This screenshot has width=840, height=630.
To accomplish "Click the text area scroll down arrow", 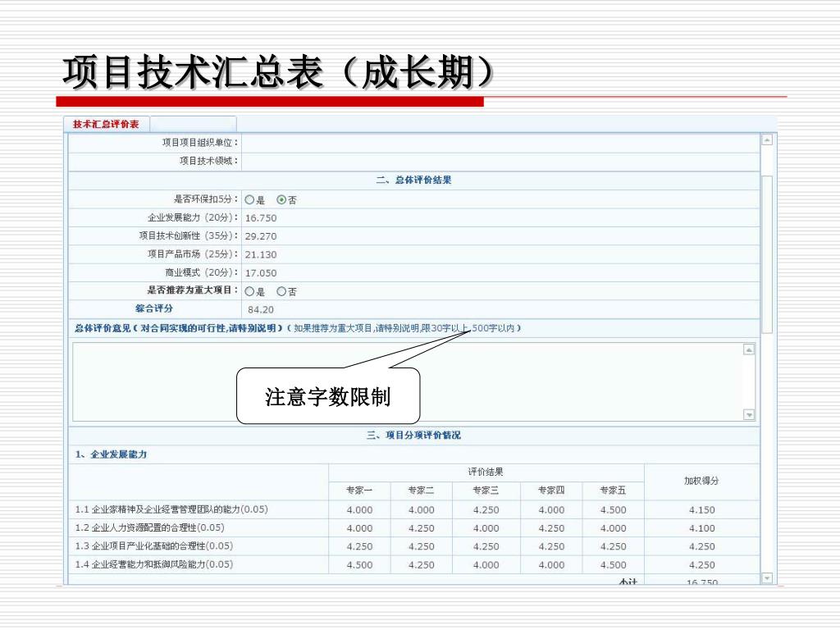I will [x=749, y=414].
